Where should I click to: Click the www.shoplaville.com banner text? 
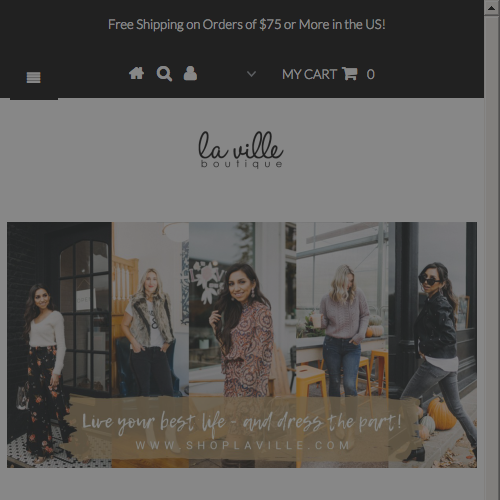pyautogui.click(x=243, y=445)
